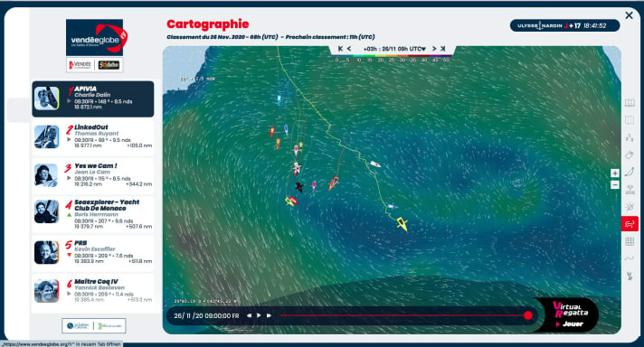
Task: Fast-forward the race timeline playback
Action: tap(269, 315)
